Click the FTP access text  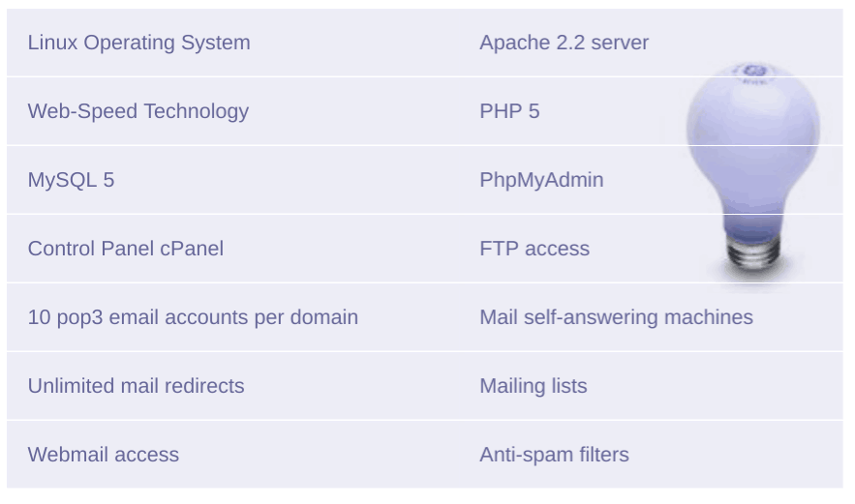coord(534,249)
